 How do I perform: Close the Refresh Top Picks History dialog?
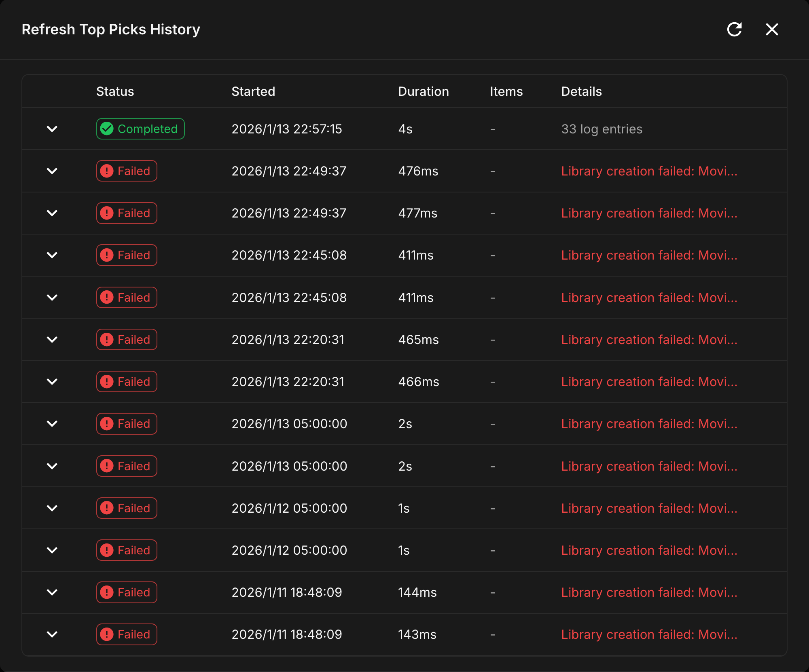click(x=772, y=30)
